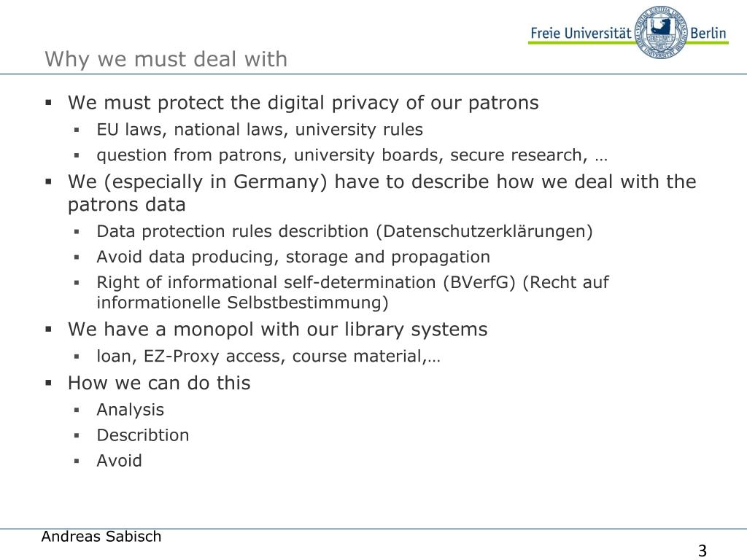Click the bullet square before 'We (especially in Germany)'
The width and height of the screenshot is (747, 560).
click(48, 182)
